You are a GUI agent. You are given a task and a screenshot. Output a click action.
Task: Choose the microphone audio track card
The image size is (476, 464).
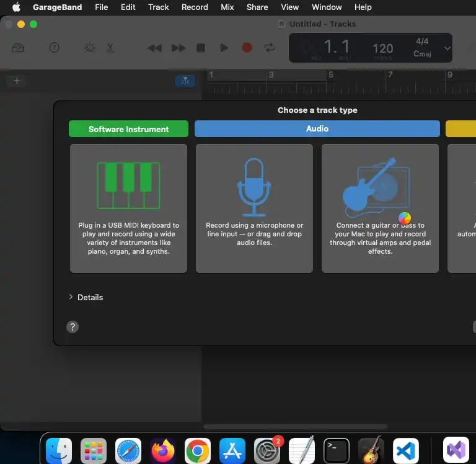point(254,208)
